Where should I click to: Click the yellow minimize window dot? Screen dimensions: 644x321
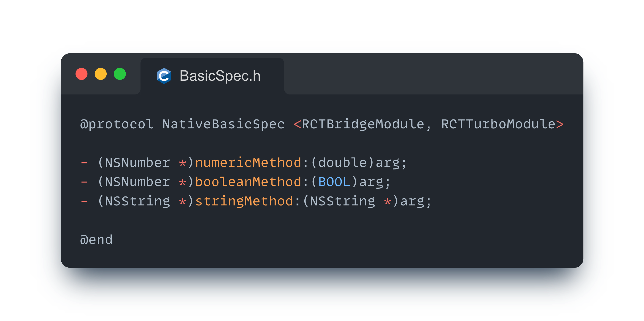pos(100,74)
